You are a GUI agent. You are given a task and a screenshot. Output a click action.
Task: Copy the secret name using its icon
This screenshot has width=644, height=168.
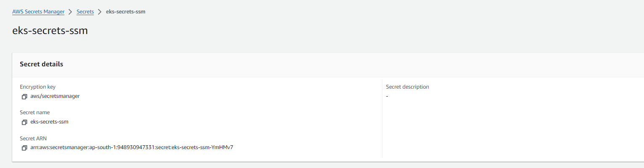tap(24, 122)
